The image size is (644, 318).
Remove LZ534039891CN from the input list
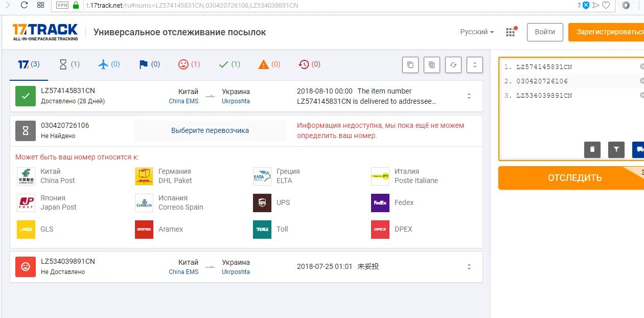(642, 95)
